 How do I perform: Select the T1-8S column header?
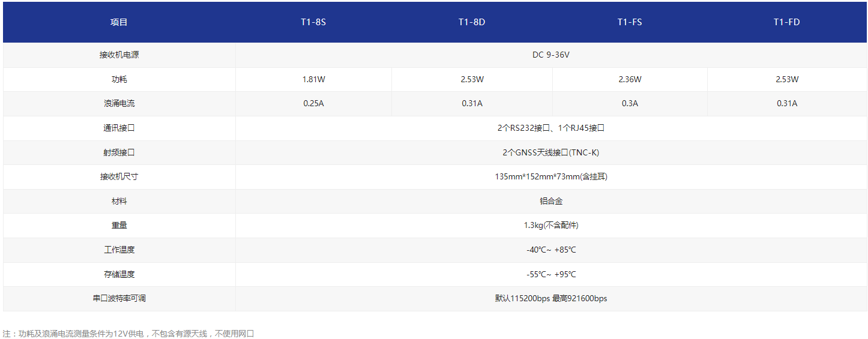click(313, 22)
